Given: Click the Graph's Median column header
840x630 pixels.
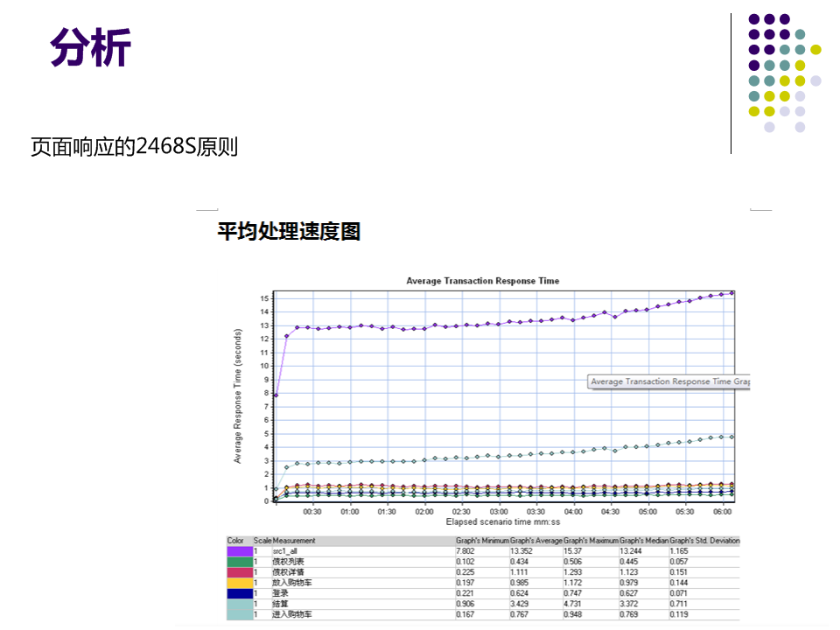Looking at the screenshot, I should pos(644,541).
